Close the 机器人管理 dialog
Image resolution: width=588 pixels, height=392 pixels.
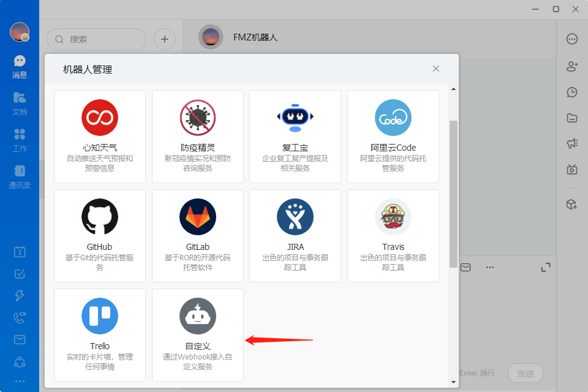tap(436, 69)
